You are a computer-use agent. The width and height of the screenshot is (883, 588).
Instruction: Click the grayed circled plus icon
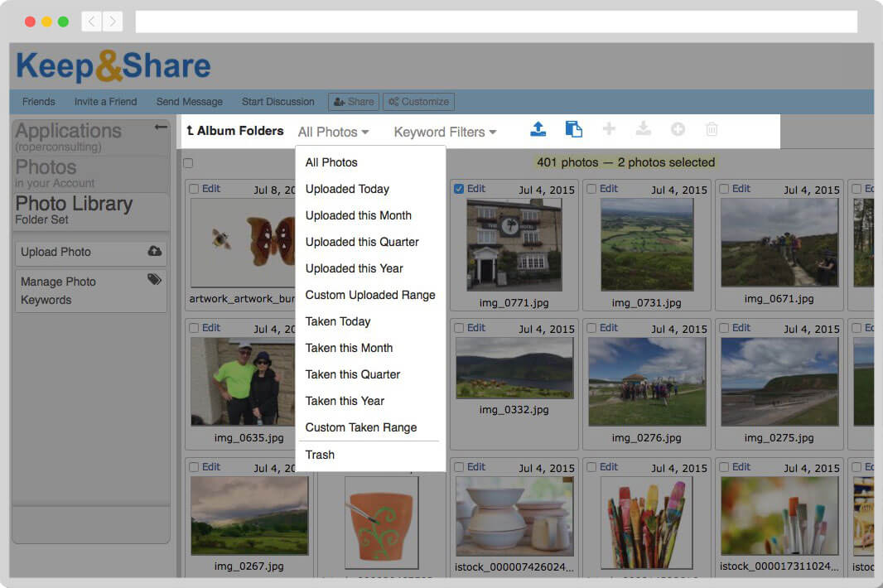pos(678,129)
